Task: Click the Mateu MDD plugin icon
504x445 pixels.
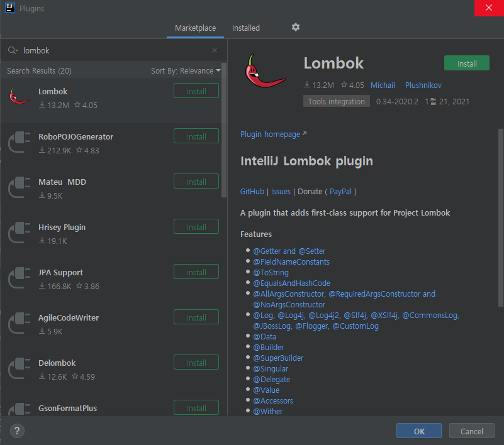Action: (x=20, y=187)
